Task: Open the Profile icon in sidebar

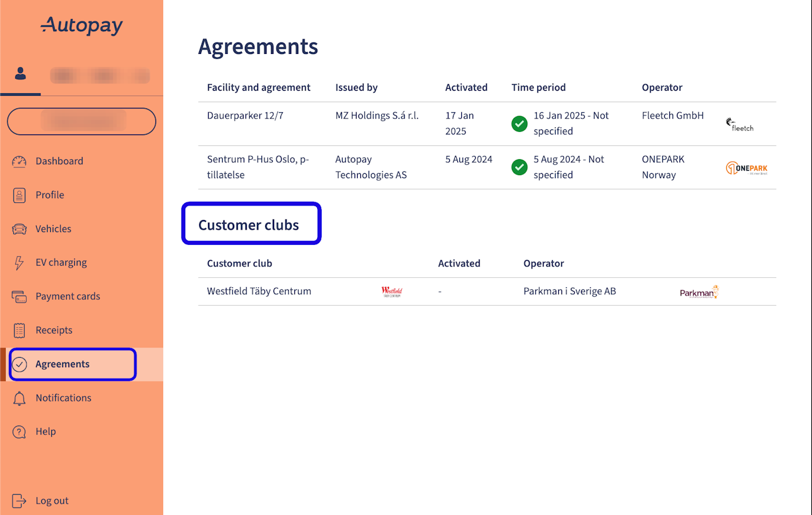Action: pos(20,195)
